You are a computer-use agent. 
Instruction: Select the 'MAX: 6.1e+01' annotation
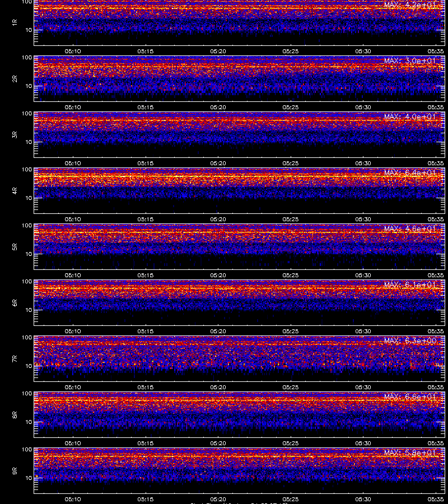410,284
